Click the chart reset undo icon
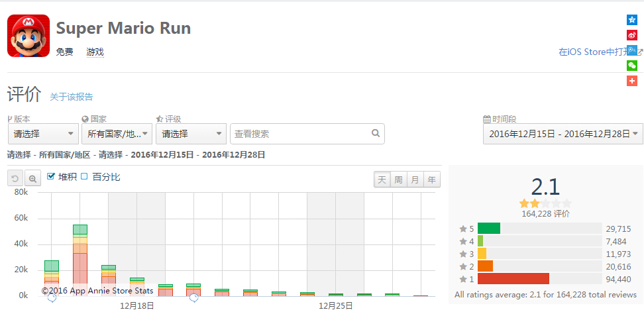The width and height of the screenshot is (644, 314). pyautogui.click(x=15, y=179)
